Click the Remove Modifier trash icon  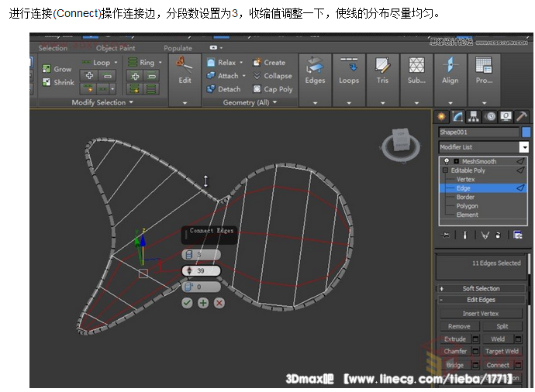[x=498, y=235]
